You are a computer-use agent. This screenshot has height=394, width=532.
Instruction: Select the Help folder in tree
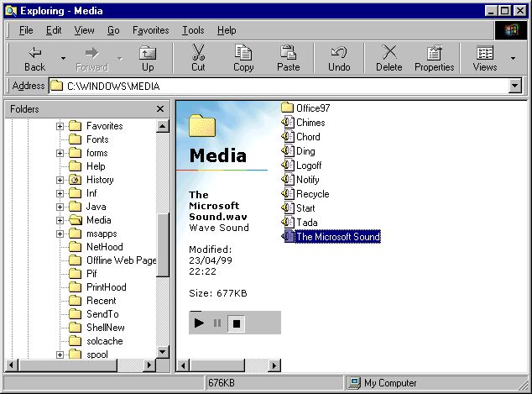tap(87, 166)
